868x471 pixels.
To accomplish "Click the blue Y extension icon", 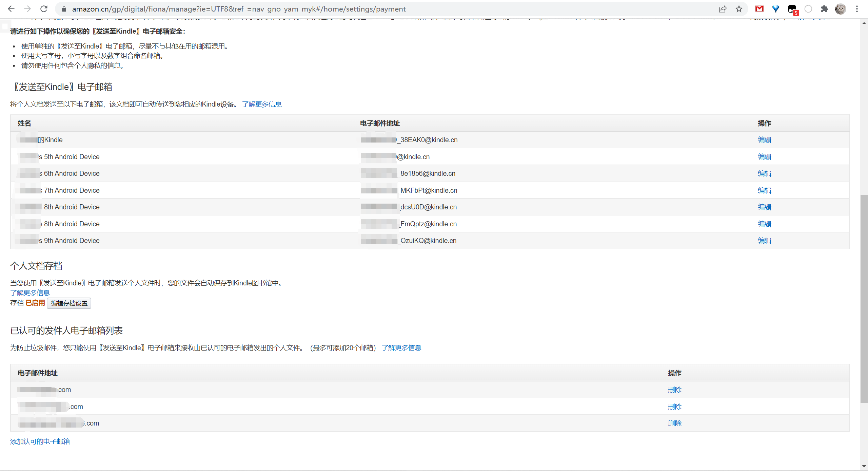I will click(x=775, y=9).
